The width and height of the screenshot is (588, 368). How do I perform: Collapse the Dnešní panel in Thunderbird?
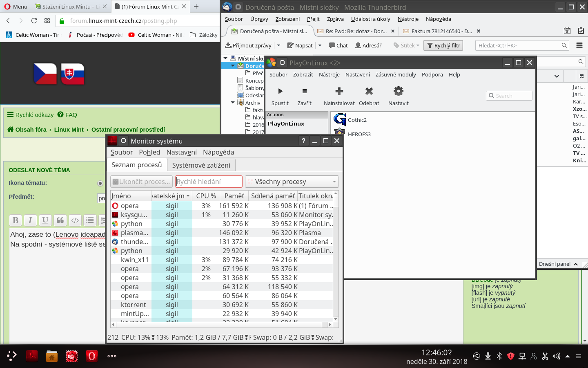[576, 264]
